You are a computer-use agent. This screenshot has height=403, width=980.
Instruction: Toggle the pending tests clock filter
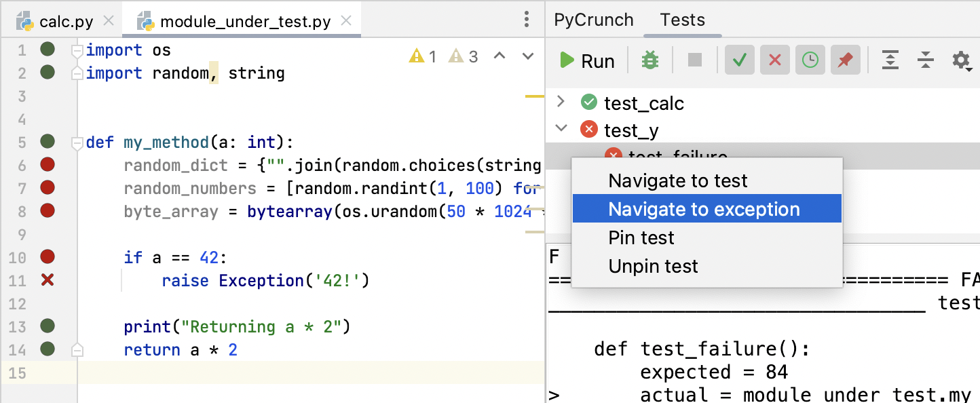[x=810, y=60]
